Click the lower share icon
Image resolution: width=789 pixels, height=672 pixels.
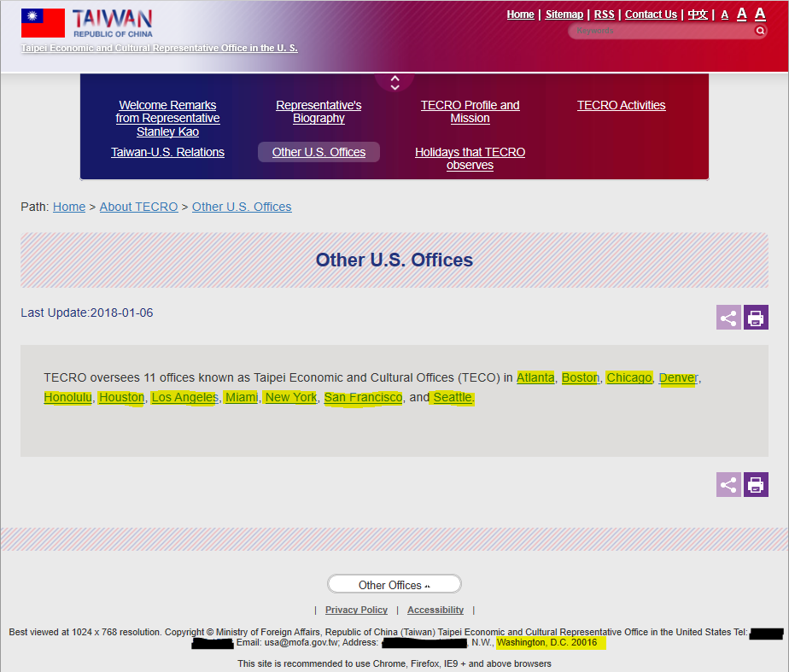click(x=728, y=484)
